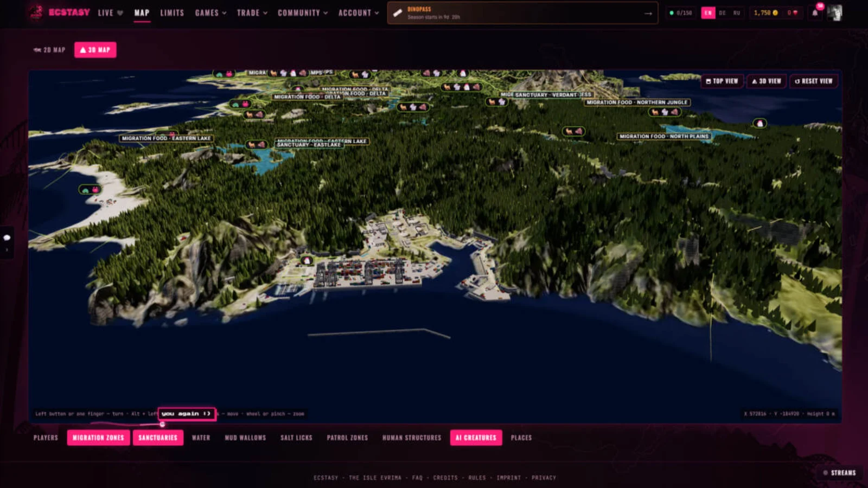The height and width of the screenshot is (488, 868).
Task: Click the red gem balance
Action: pyautogui.click(x=793, y=12)
